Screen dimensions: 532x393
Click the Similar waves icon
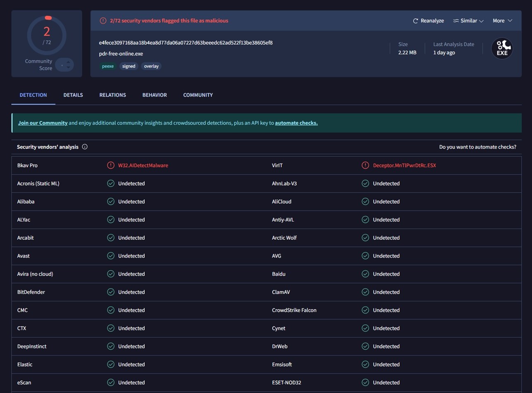[457, 20]
